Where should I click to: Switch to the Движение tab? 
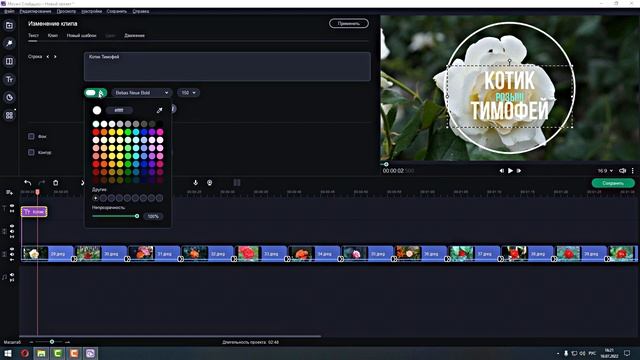coord(134,36)
